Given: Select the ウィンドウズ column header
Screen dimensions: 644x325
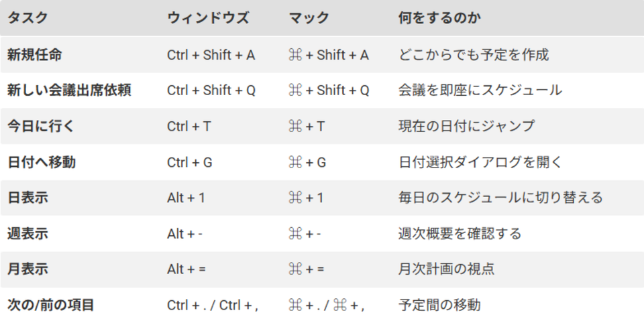Looking at the screenshot, I should 208,18.
